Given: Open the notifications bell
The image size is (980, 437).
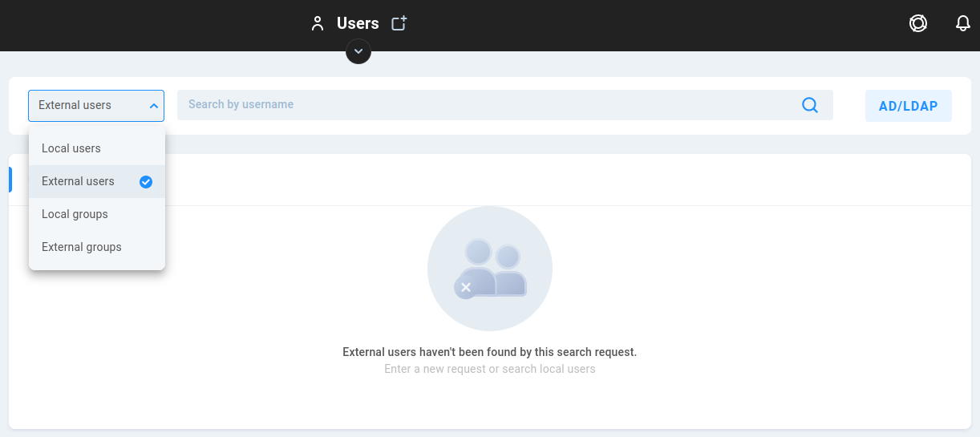Looking at the screenshot, I should tap(963, 23).
